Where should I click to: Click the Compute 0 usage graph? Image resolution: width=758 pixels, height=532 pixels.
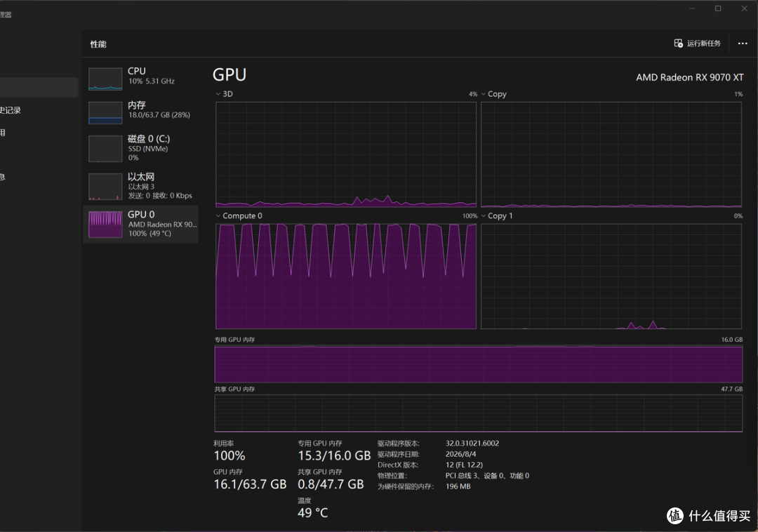coord(346,276)
